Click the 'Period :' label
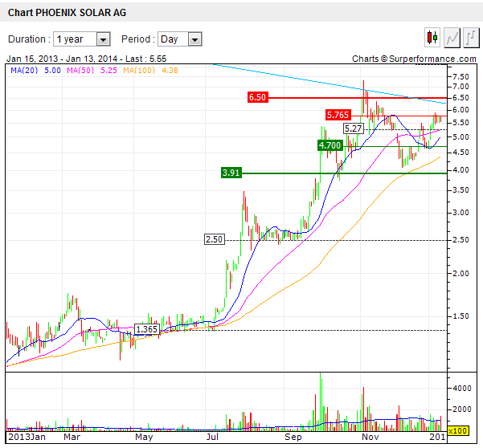Viewport: 483px width, 448px height. point(137,39)
